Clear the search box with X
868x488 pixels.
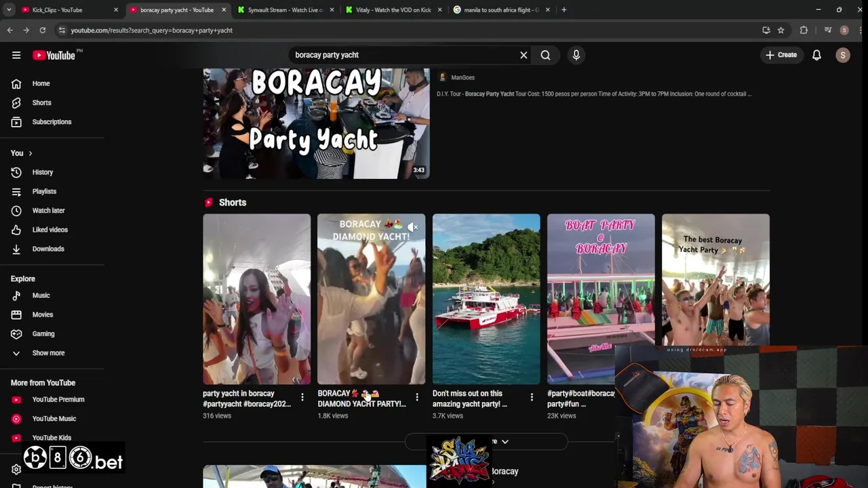(x=524, y=55)
